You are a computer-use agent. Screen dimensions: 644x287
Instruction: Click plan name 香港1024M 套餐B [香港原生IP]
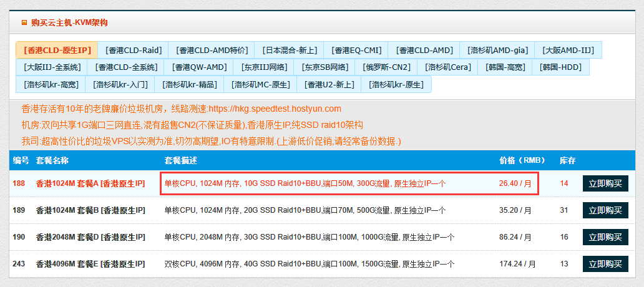[90, 210]
